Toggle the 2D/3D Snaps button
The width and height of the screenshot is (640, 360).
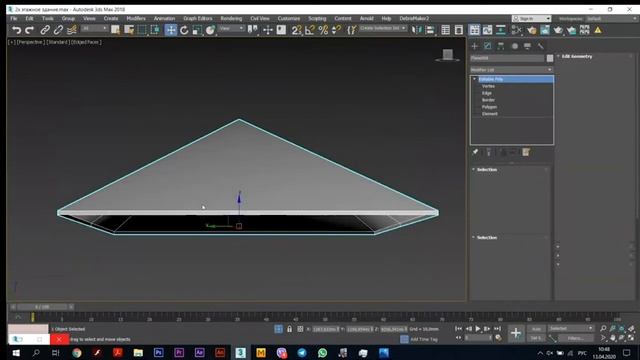click(x=297, y=30)
